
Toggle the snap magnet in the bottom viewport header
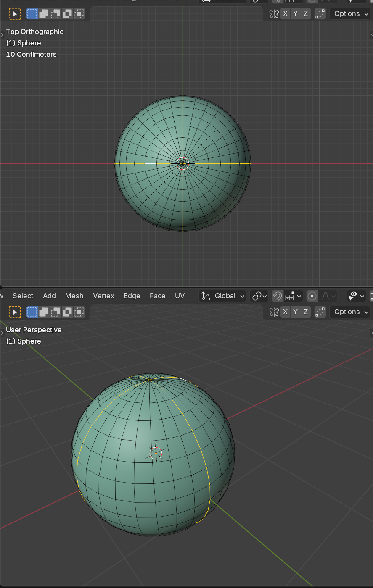pyautogui.click(x=278, y=296)
